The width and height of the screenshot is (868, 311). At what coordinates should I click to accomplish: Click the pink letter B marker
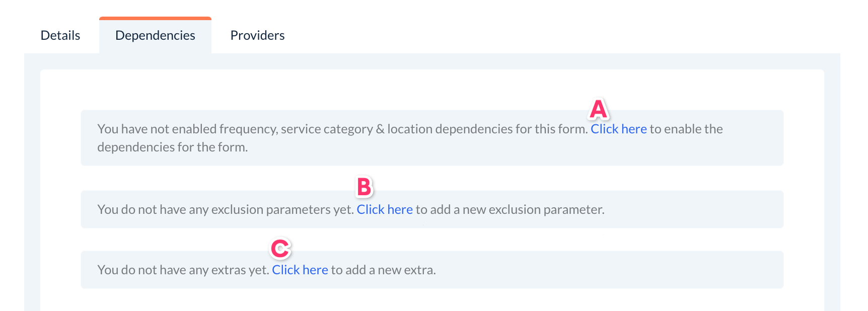[x=364, y=187]
